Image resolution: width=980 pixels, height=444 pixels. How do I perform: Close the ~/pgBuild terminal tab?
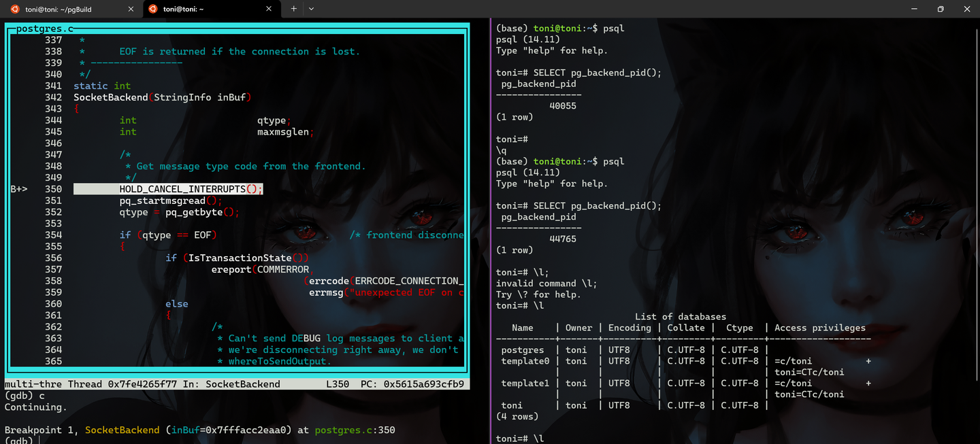tap(130, 9)
